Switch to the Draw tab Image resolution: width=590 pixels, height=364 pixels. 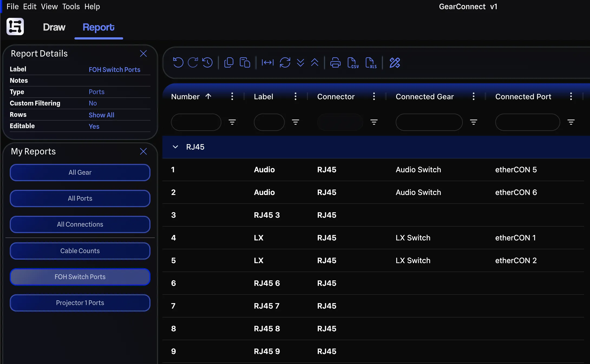point(54,27)
